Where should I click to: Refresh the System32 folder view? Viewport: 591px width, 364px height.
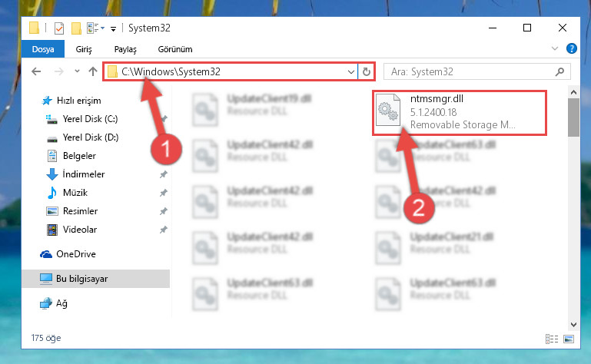pos(367,71)
